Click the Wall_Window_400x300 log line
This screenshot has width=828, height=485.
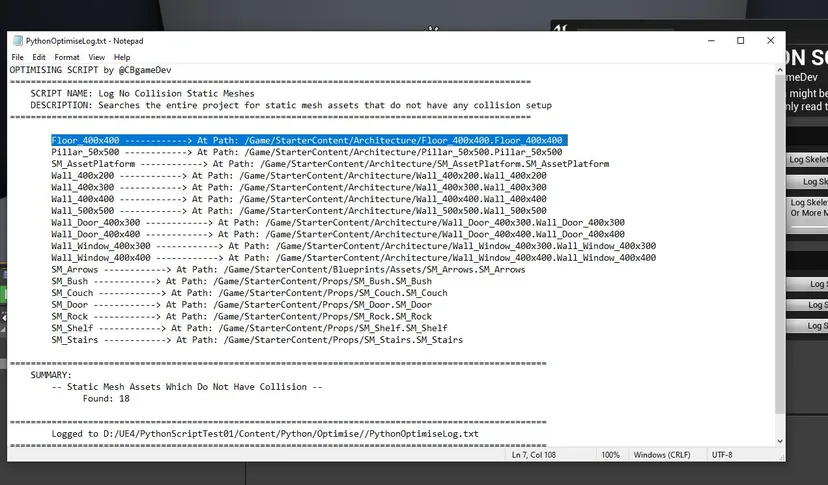[354, 246]
